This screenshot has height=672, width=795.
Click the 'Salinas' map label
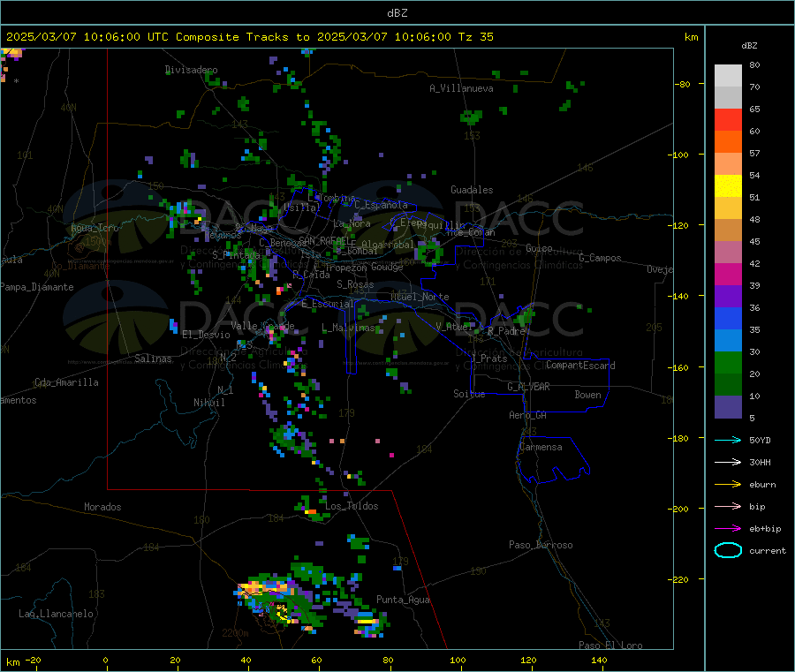[x=153, y=359]
